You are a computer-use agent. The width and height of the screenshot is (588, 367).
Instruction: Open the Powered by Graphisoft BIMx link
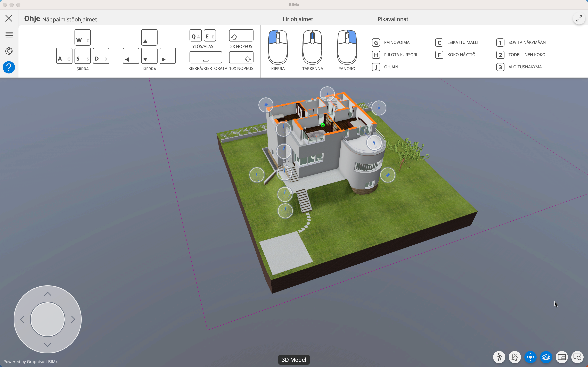pyautogui.click(x=31, y=361)
